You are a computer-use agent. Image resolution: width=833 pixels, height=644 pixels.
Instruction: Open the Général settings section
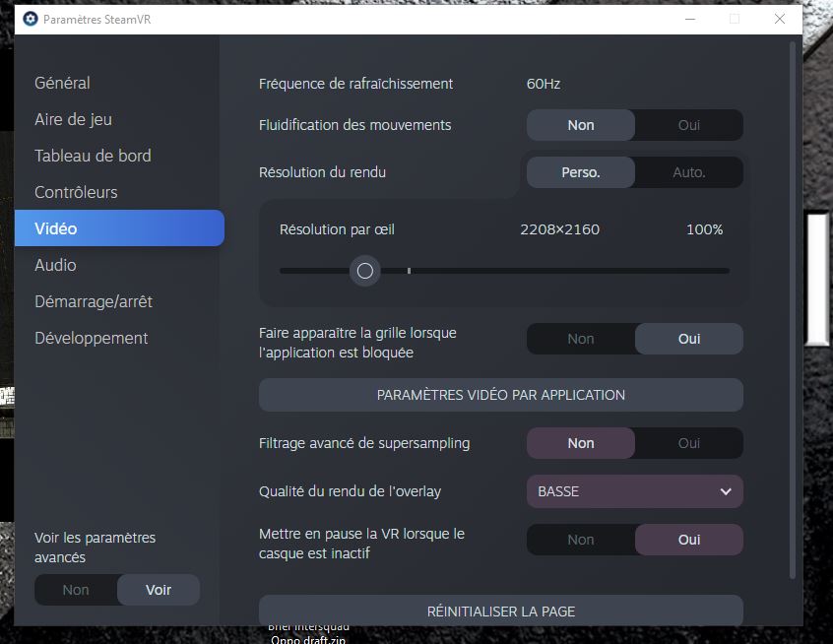coord(62,83)
